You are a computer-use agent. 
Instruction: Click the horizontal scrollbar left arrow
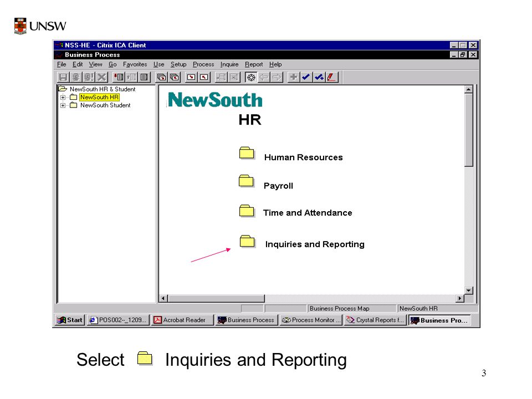click(163, 298)
